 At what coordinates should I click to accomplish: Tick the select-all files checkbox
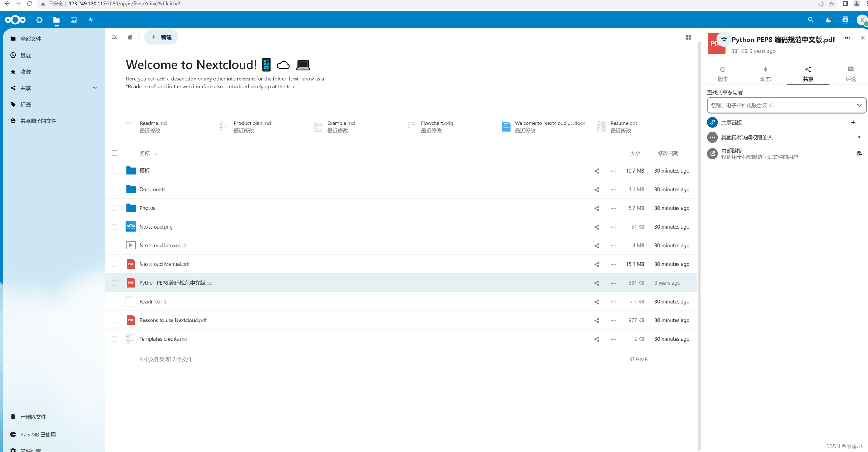coord(115,153)
